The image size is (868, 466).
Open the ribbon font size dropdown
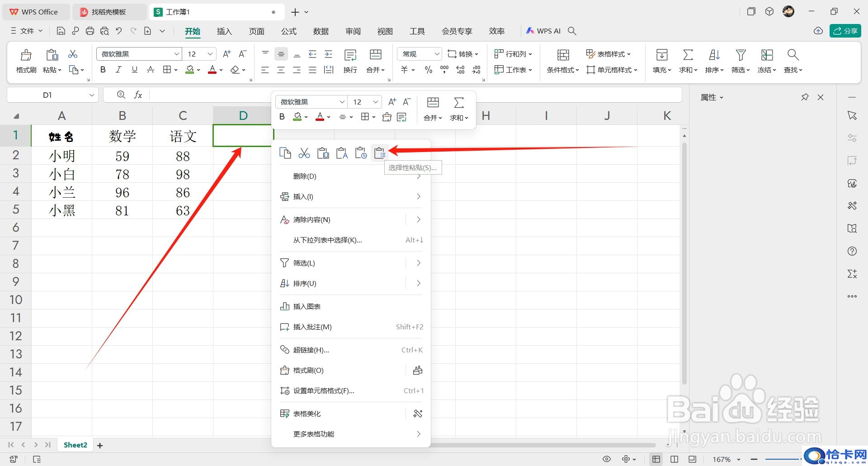pyautogui.click(x=210, y=54)
